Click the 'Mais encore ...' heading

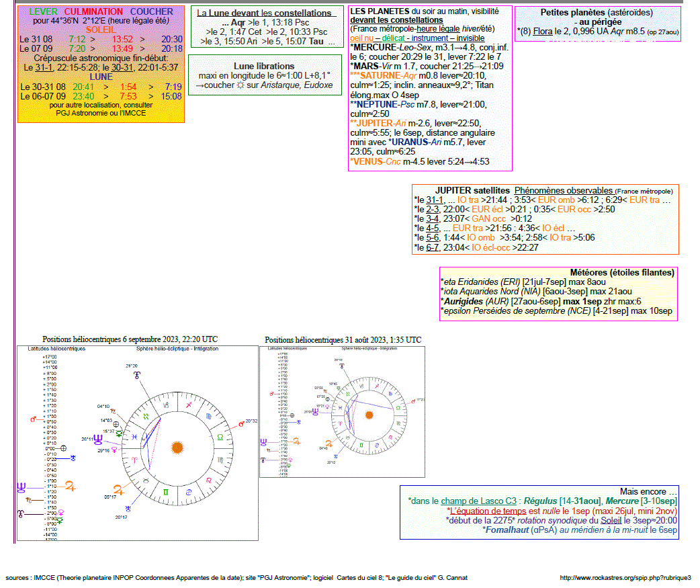point(648,491)
